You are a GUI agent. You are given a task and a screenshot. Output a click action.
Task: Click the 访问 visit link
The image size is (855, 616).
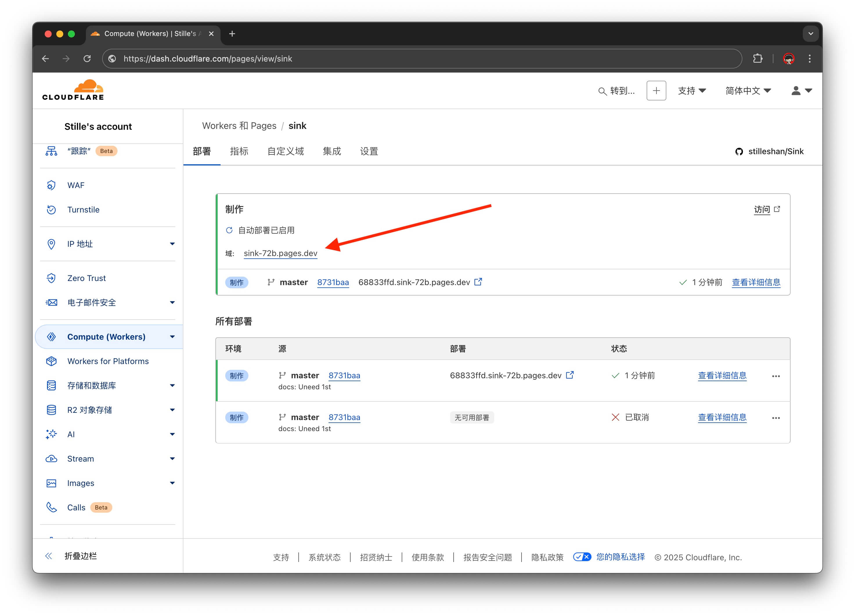(762, 209)
